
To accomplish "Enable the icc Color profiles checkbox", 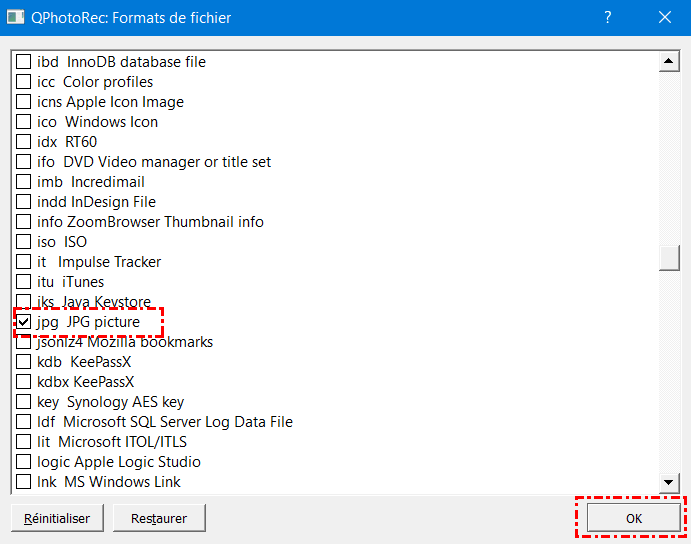I will (x=24, y=82).
